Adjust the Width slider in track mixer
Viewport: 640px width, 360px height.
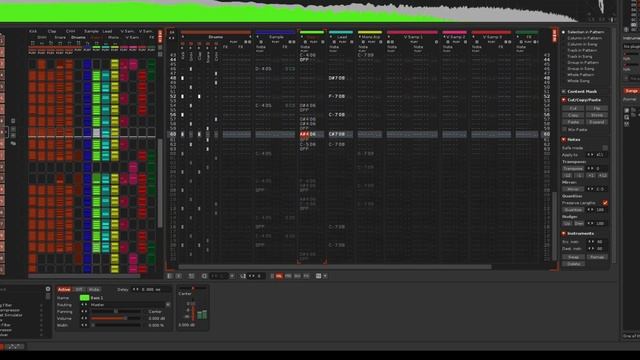(x=116, y=325)
